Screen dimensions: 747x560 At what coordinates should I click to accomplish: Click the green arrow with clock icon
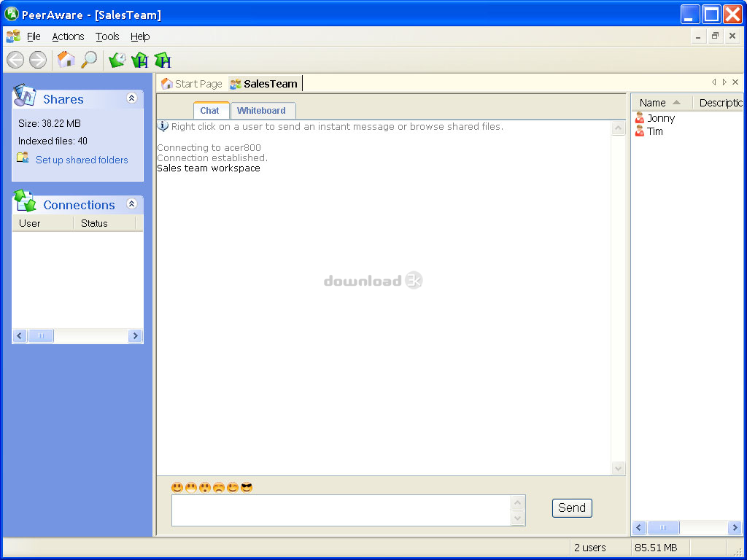[x=117, y=61]
